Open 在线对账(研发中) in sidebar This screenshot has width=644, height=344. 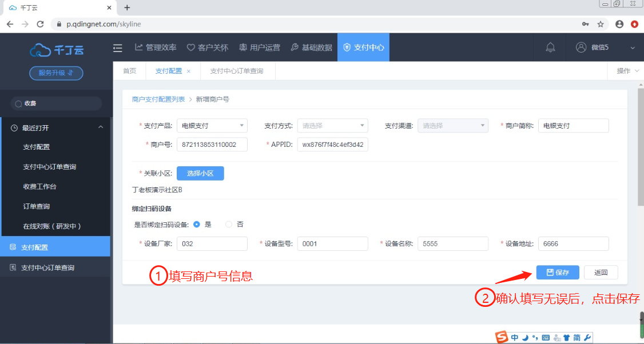[51, 226]
